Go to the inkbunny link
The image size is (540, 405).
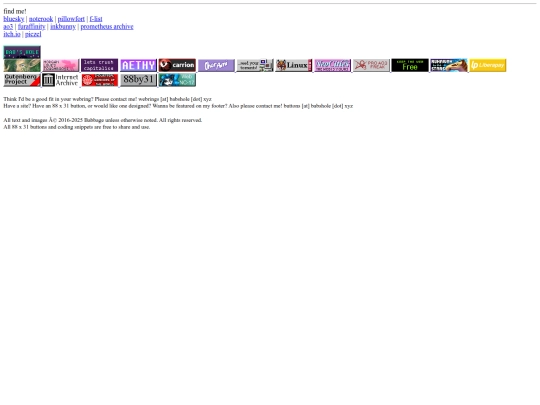(x=63, y=27)
